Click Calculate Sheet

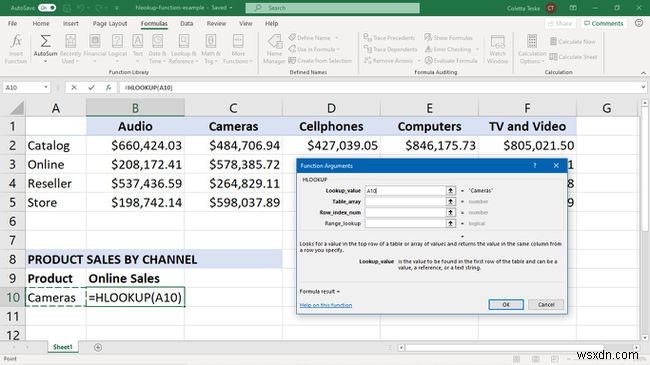[x=573, y=57]
